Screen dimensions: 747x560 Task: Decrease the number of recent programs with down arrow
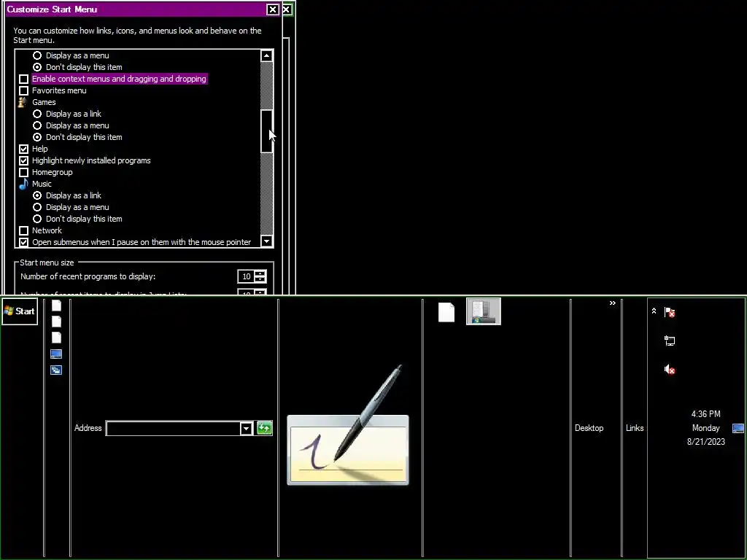point(260,279)
